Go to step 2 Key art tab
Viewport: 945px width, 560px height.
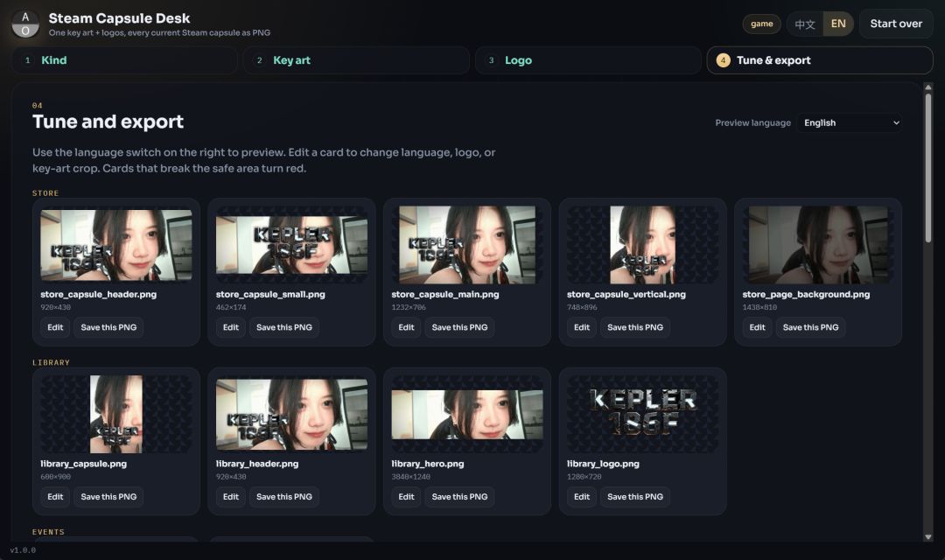click(356, 60)
